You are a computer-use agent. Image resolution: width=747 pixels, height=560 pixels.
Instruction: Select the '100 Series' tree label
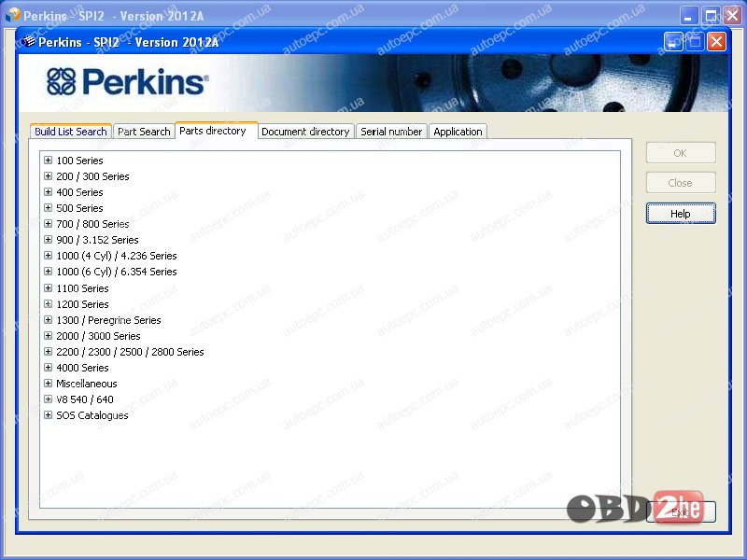click(79, 161)
